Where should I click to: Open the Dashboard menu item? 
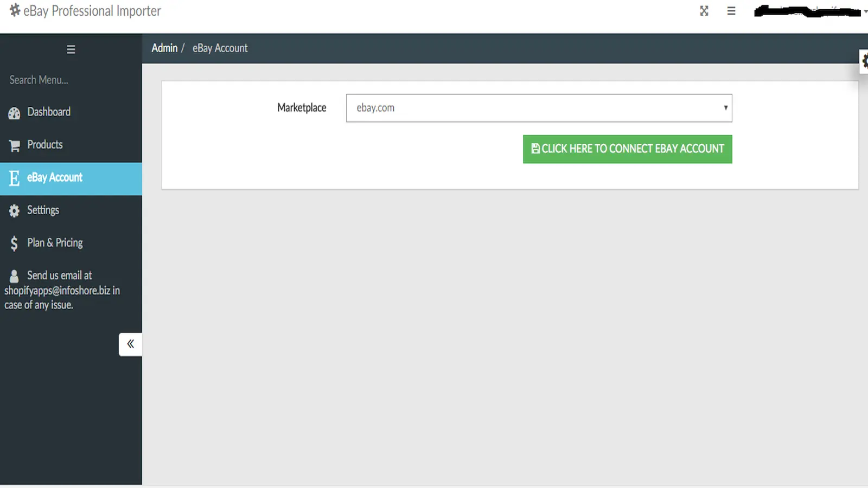click(x=71, y=112)
